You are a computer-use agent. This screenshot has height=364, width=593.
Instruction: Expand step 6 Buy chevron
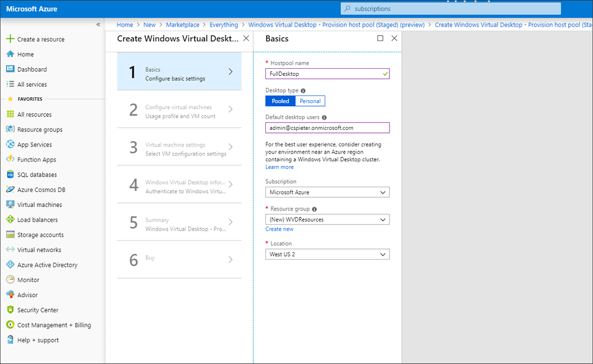point(230,260)
